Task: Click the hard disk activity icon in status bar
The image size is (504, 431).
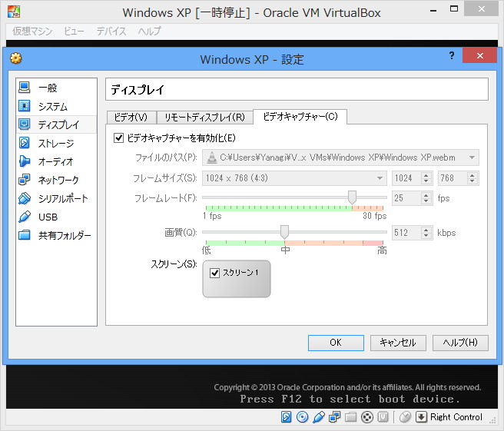Action: [x=286, y=417]
